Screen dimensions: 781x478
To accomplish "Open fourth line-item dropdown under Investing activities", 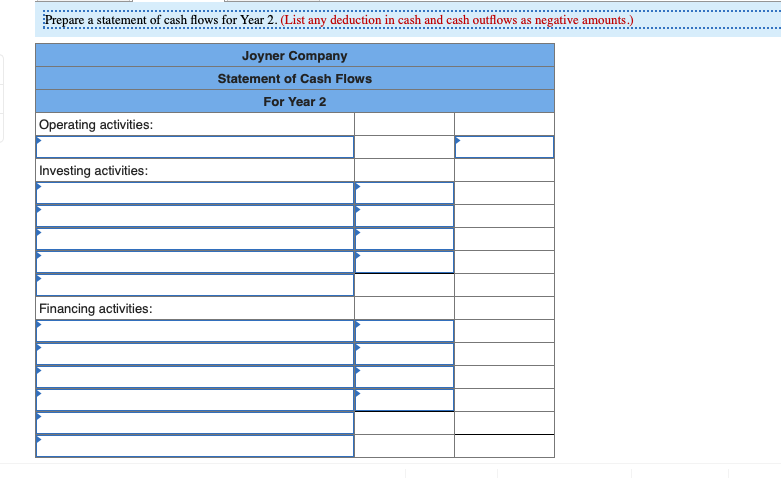I will coord(195,262).
